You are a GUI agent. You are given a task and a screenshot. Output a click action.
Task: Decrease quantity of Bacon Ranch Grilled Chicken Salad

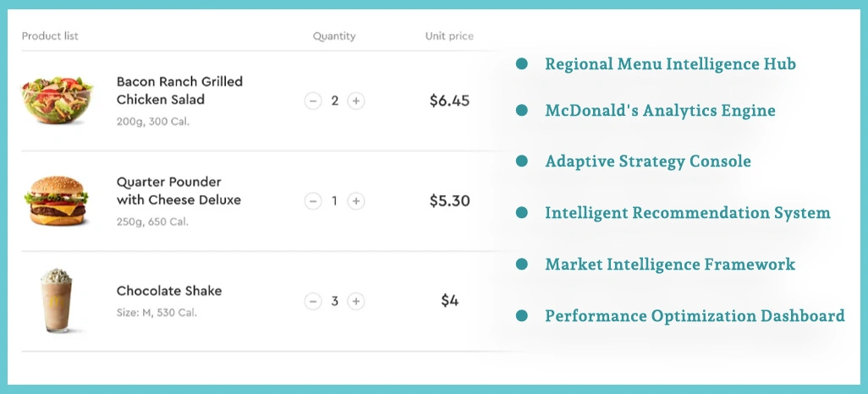(313, 101)
